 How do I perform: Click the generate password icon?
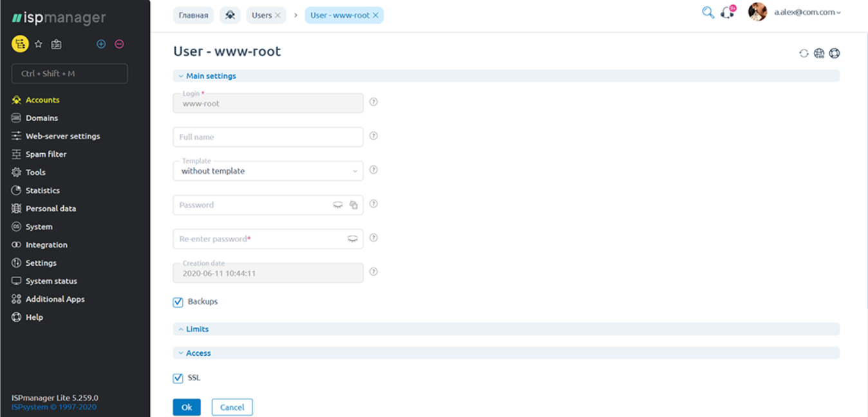(354, 205)
